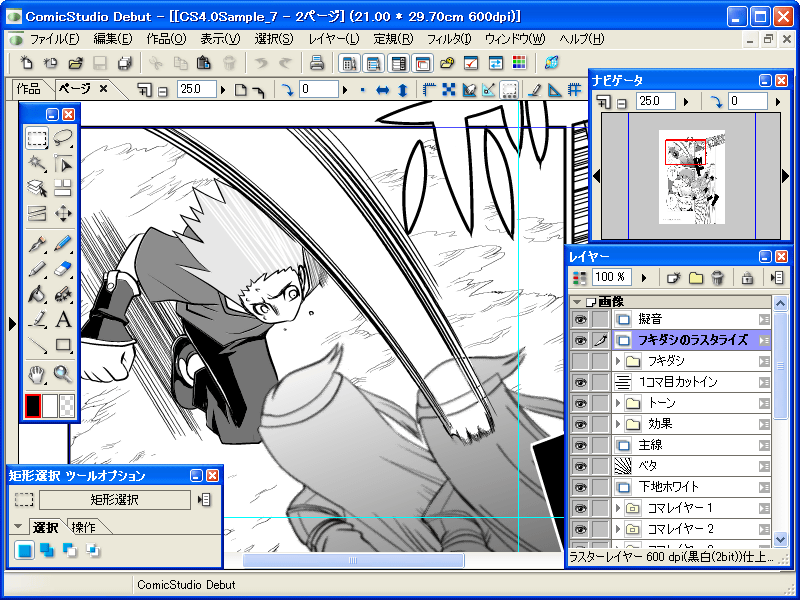Collapse the 画像 layer group
800x600 pixels.
(577, 302)
